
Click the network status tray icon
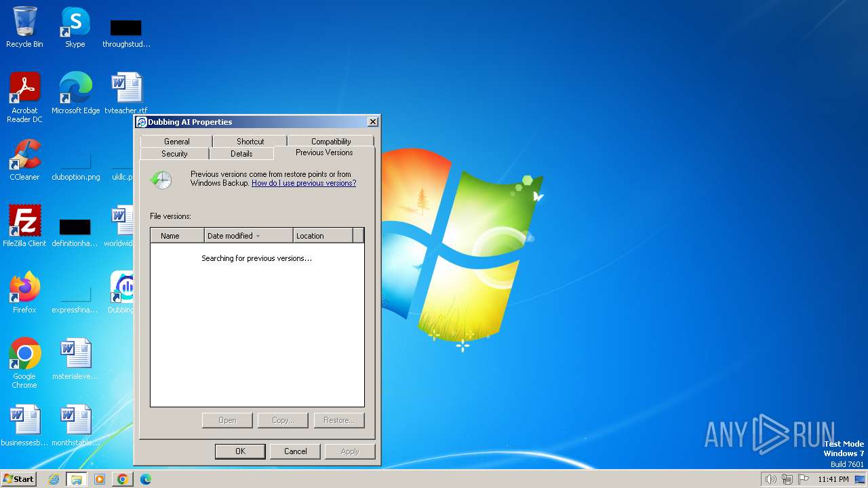click(787, 479)
